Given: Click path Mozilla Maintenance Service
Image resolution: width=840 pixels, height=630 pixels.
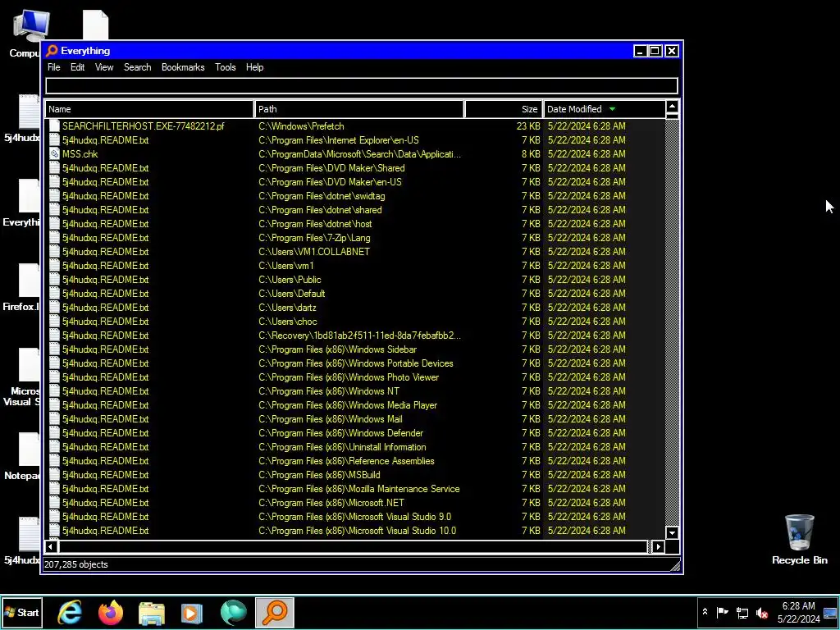Looking at the screenshot, I should point(359,489).
